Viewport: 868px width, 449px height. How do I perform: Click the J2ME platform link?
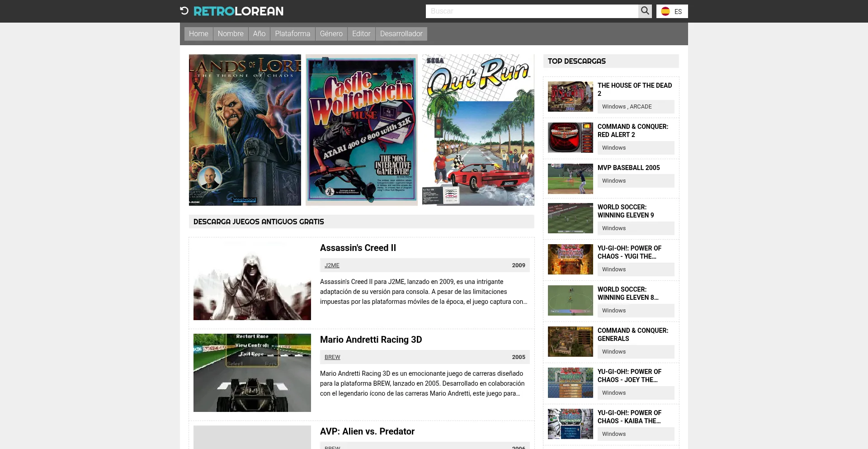(332, 265)
